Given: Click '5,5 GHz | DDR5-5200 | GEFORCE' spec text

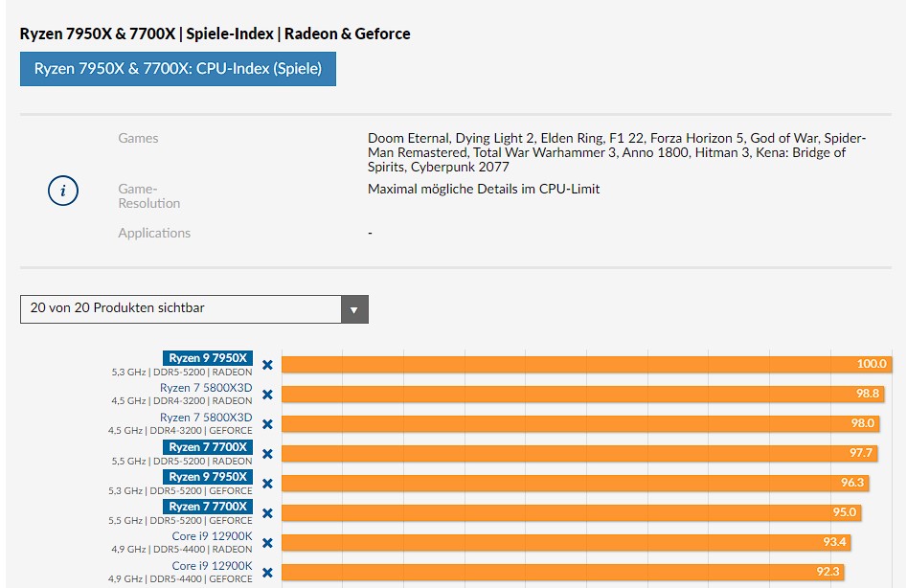Looking at the screenshot, I should pyautogui.click(x=180, y=521).
